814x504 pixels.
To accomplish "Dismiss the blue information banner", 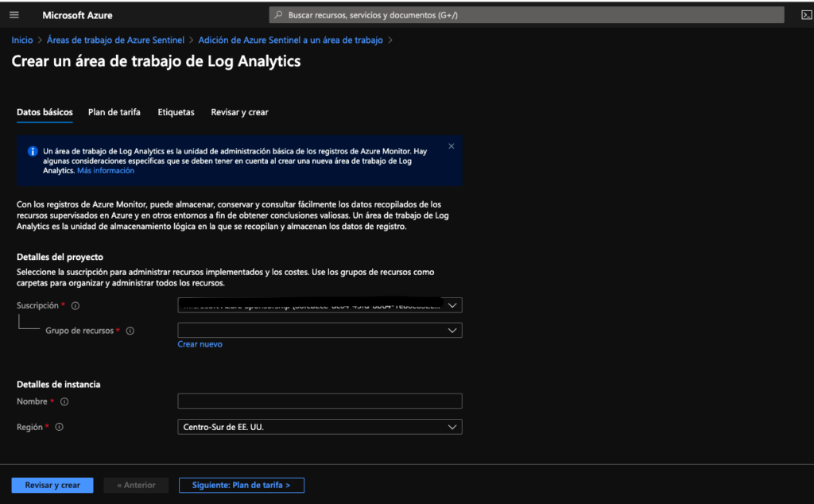I will pyautogui.click(x=452, y=146).
